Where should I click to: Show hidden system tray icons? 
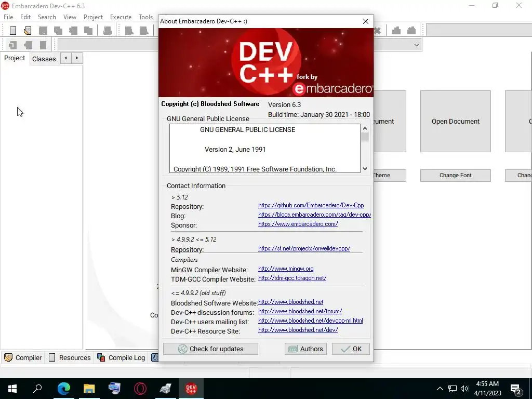coord(440,389)
